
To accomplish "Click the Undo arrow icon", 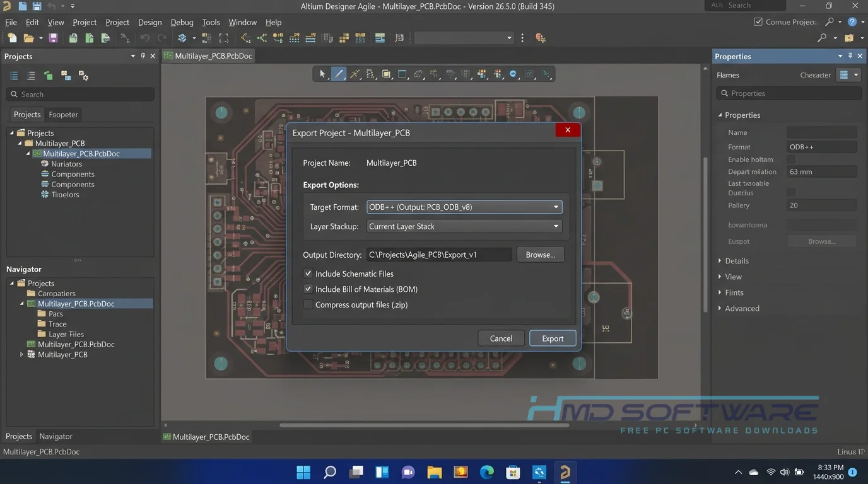I will 145,38.
